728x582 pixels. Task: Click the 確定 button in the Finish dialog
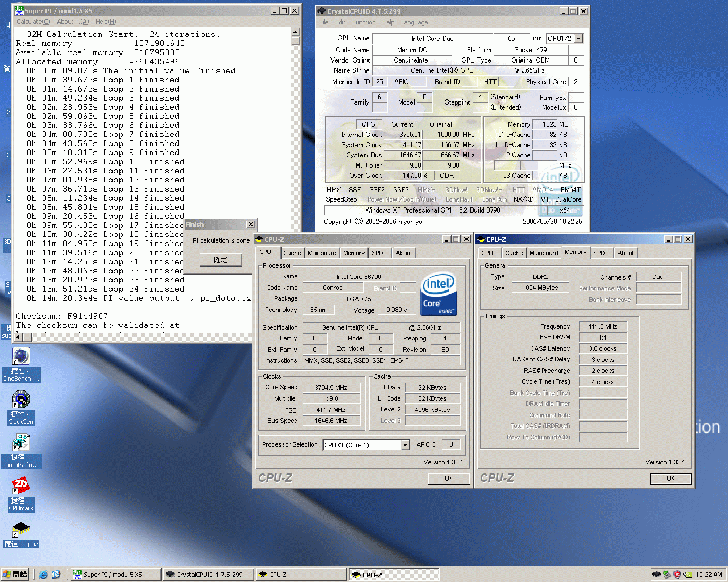(221, 260)
